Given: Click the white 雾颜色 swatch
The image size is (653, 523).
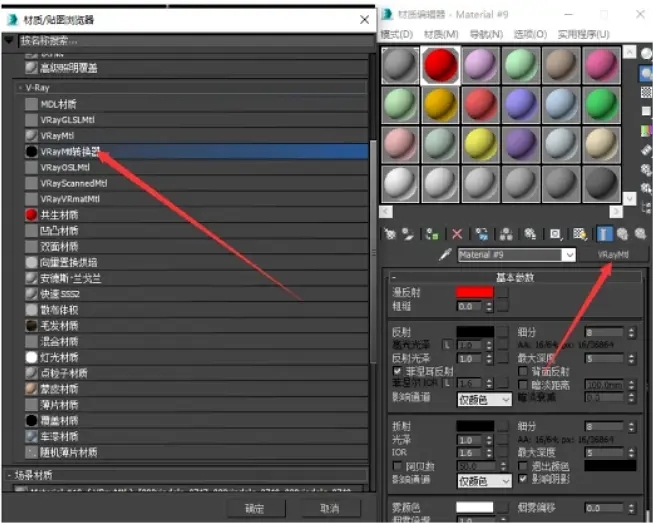Looking at the screenshot, I should coord(475,507).
